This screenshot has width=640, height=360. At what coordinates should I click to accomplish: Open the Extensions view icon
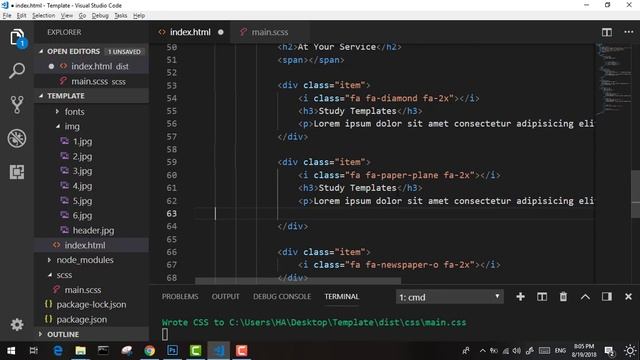(x=17, y=172)
